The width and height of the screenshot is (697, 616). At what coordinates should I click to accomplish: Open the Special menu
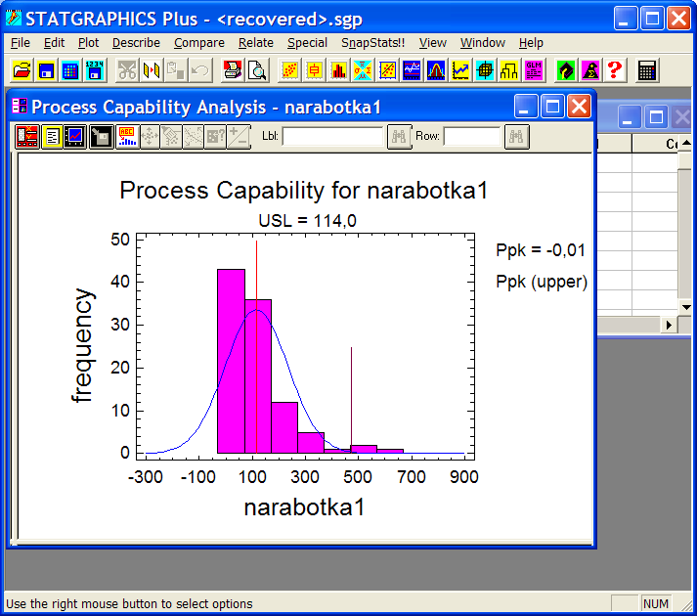tap(307, 43)
